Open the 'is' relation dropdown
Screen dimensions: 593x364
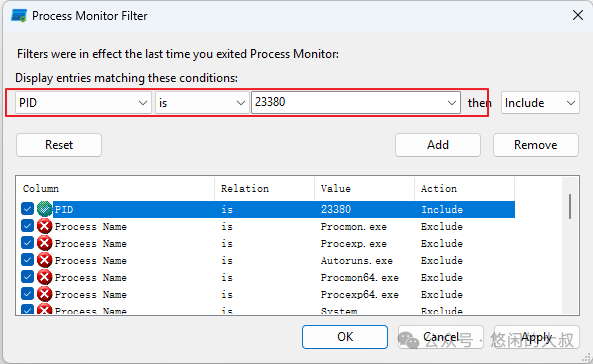[202, 103]
